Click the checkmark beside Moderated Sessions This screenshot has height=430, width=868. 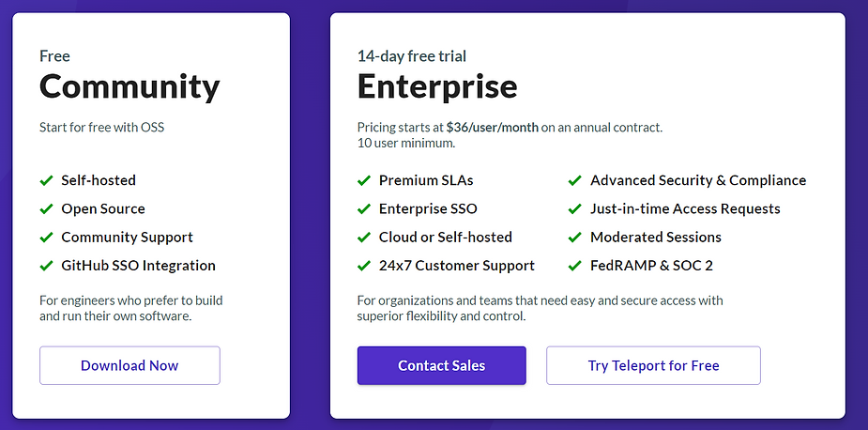(x=574, y=238)
